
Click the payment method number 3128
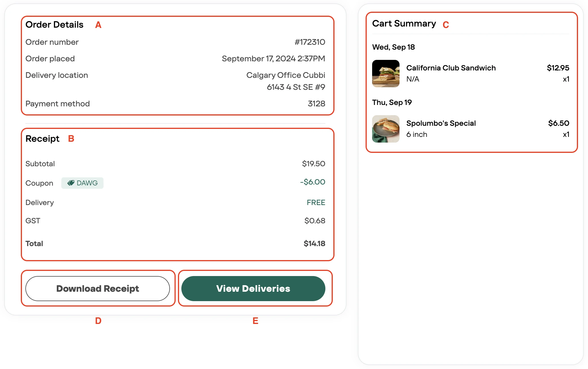(x=316, y=104)
